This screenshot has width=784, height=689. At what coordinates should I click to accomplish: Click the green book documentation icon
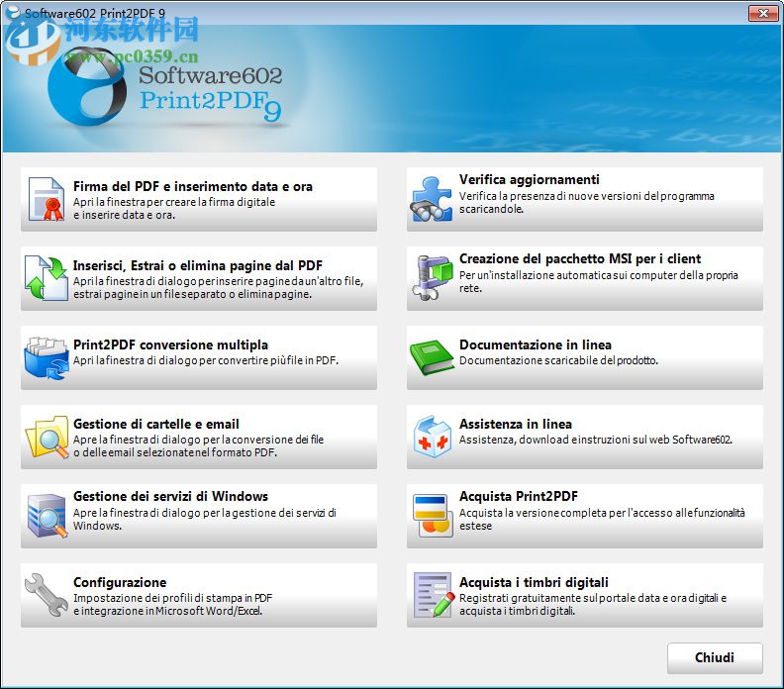pyautogui.click(x=432, y=358)
